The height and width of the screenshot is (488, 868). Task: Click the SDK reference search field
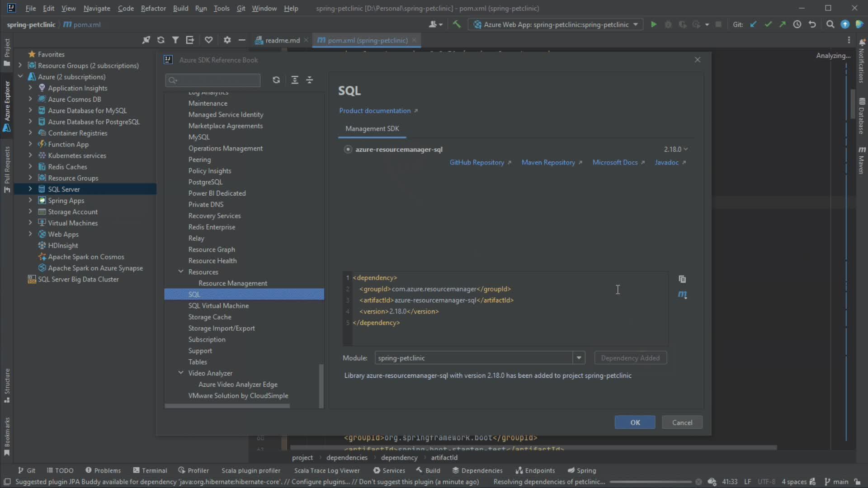[213, 80]
